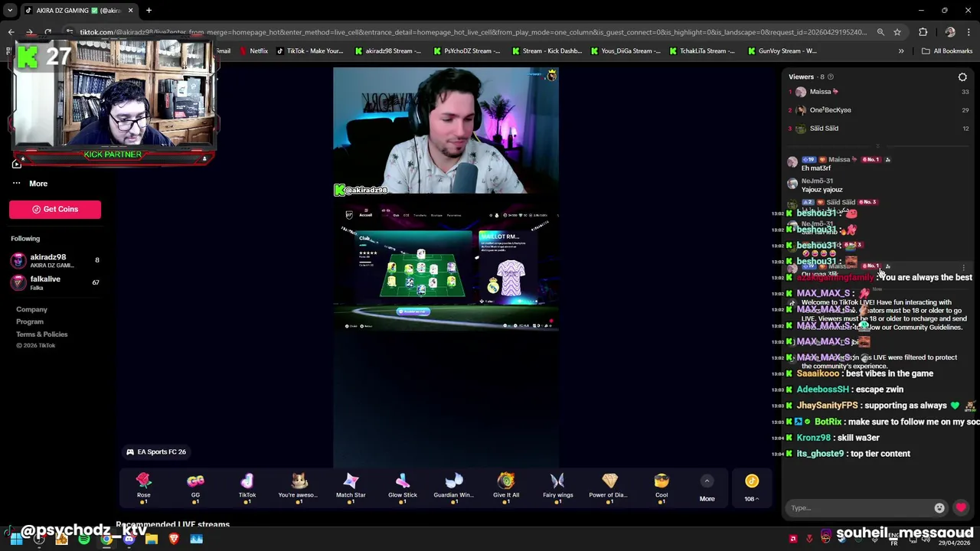
Task: Send the Guardian Wings gift
Action: [x=454, y=485]
